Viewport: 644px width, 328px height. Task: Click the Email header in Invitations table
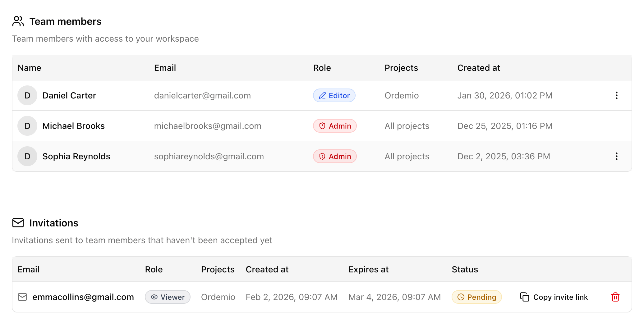tap(28, 269)
